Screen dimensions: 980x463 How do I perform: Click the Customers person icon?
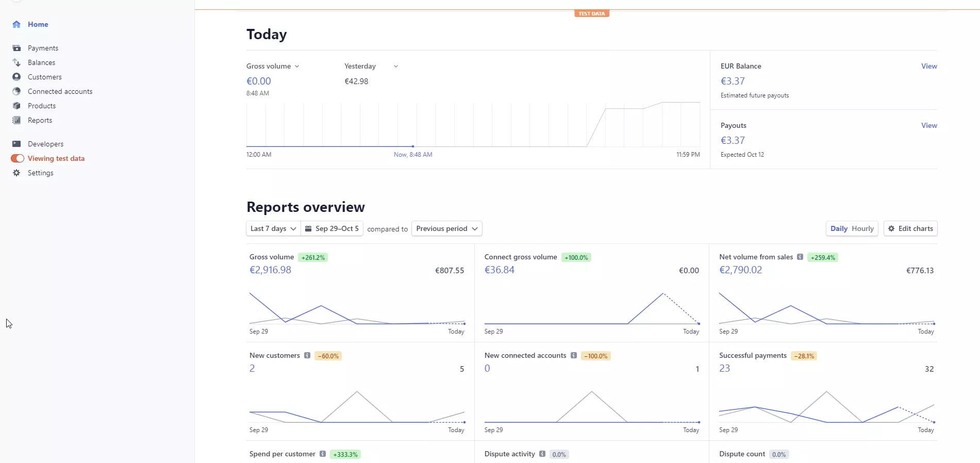tap(16, 77)
